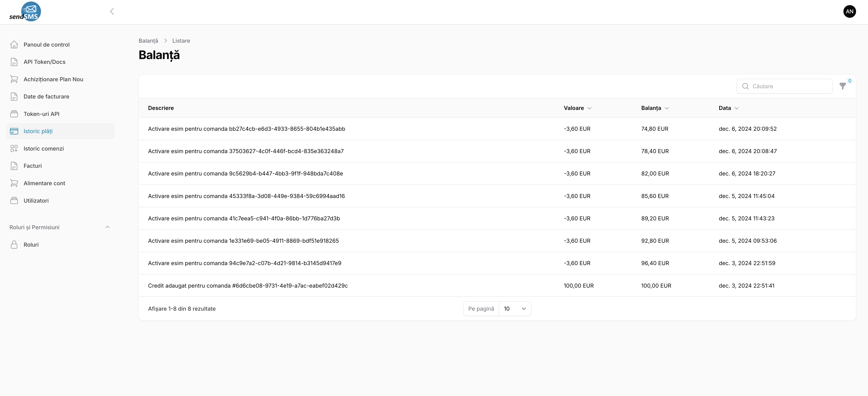The height and width of the screenshot is (396, 868).
Task: Sort table by Valoare column
Action: 578,108
